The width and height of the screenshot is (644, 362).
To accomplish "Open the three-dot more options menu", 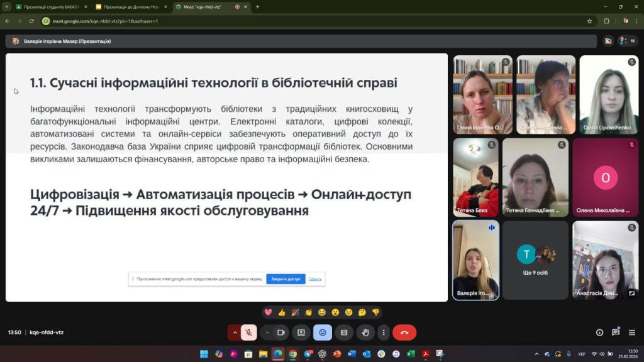I will (383, 332).
